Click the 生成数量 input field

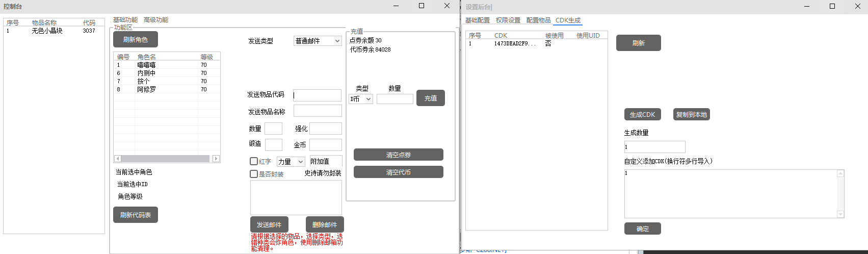pos(655,147)
